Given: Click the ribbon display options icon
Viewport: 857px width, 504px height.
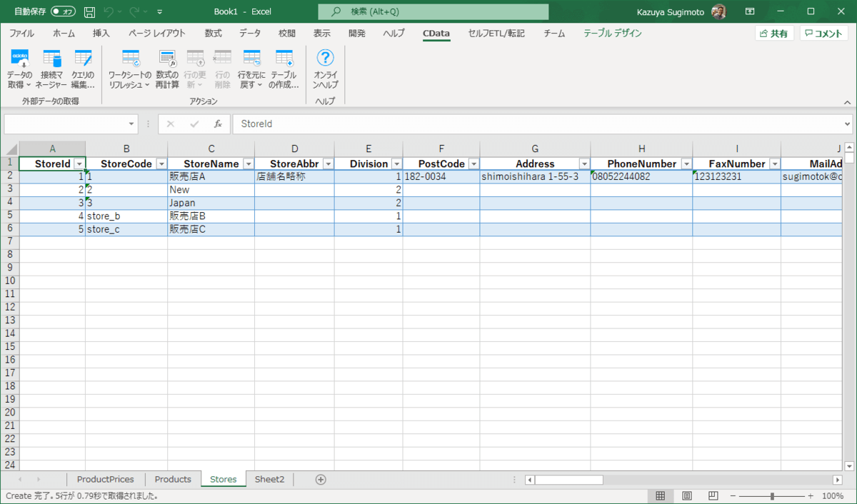Looking at the screenshot, I should tap(750, 11).
